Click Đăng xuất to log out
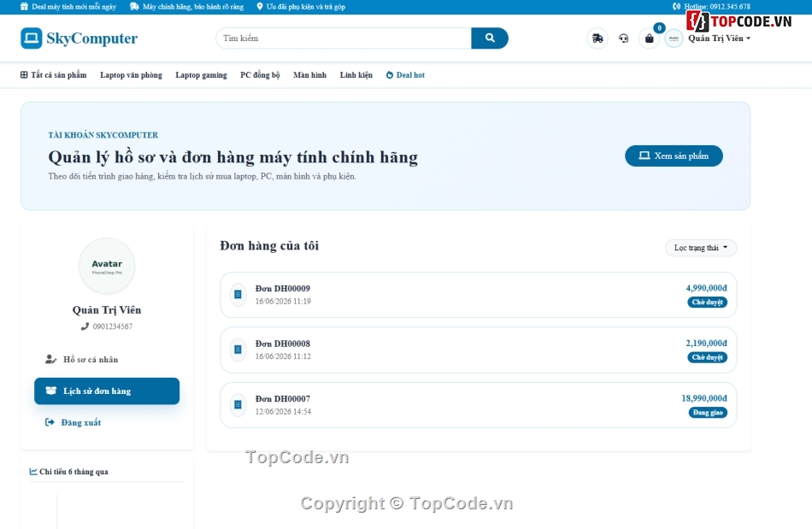812x529 pixels. pyautogui.click(x=107, y=422)
